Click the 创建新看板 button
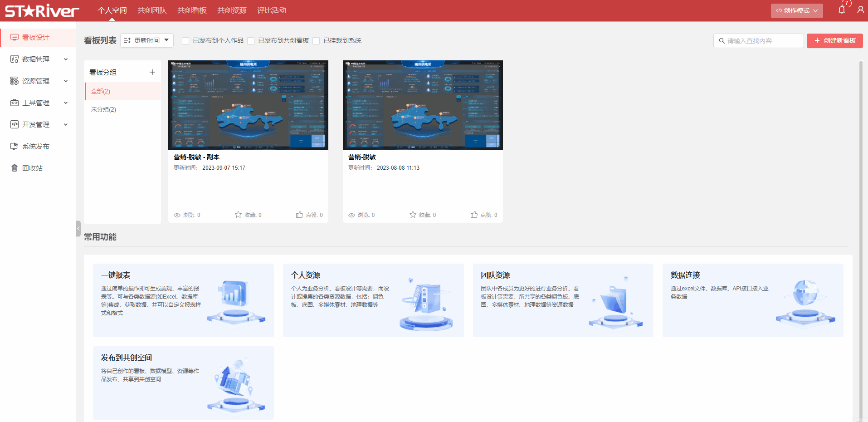868x422 pixels. pyautogui.click(x=834, y=41)
